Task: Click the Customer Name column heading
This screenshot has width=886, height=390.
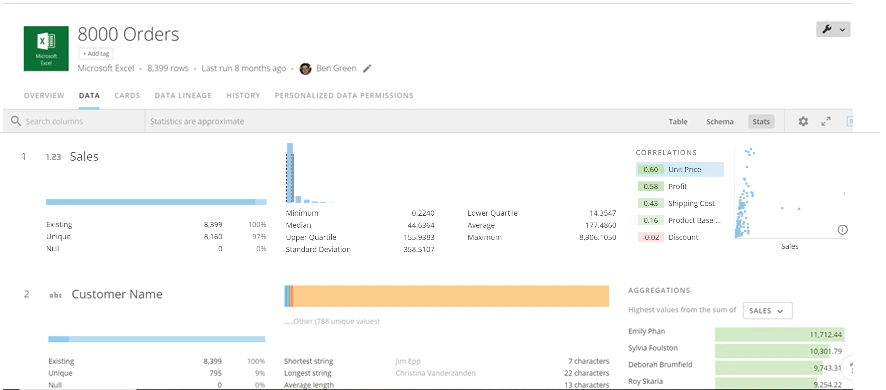Action: click(117, 294)
